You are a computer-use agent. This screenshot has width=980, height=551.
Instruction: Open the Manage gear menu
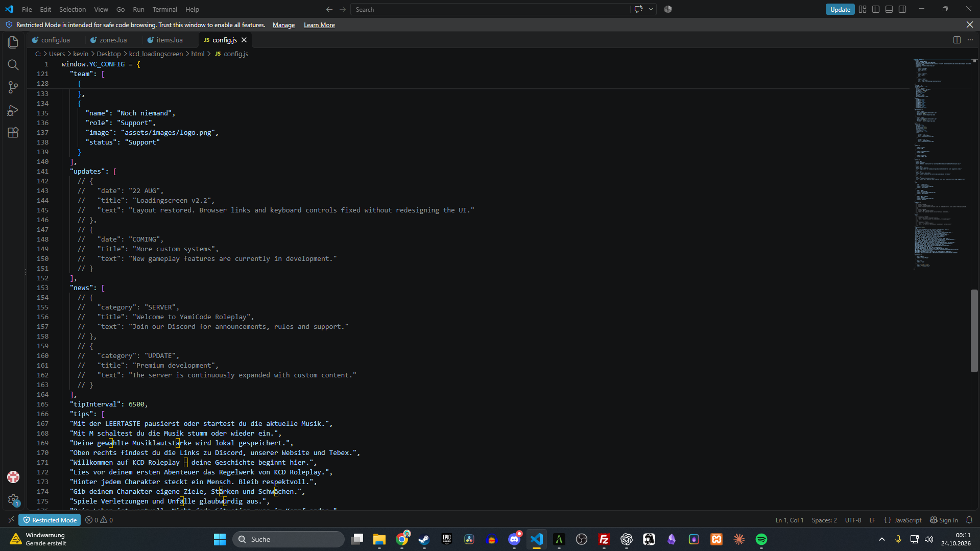pos(13,499)
